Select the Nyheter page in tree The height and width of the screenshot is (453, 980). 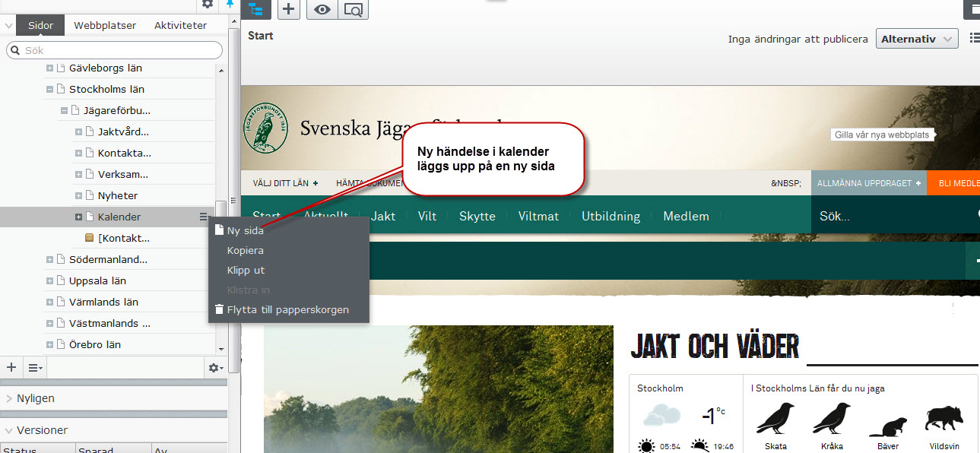[x=118, y=195]
